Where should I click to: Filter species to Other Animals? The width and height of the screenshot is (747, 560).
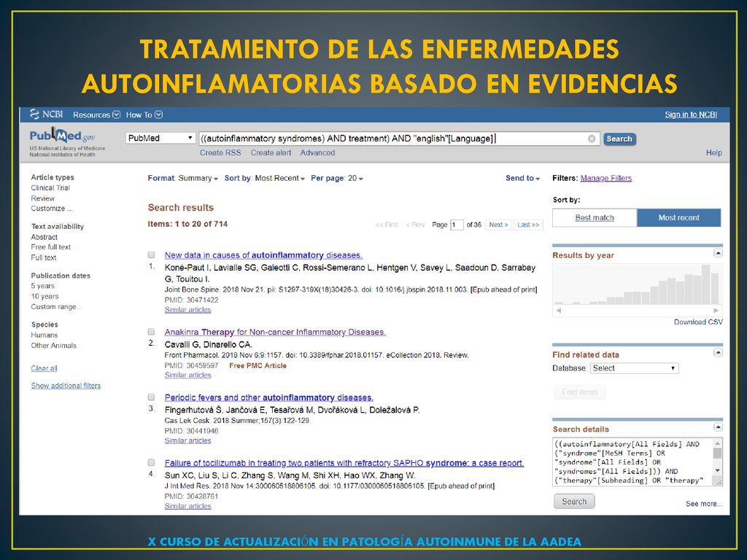[x=54, y=346]
